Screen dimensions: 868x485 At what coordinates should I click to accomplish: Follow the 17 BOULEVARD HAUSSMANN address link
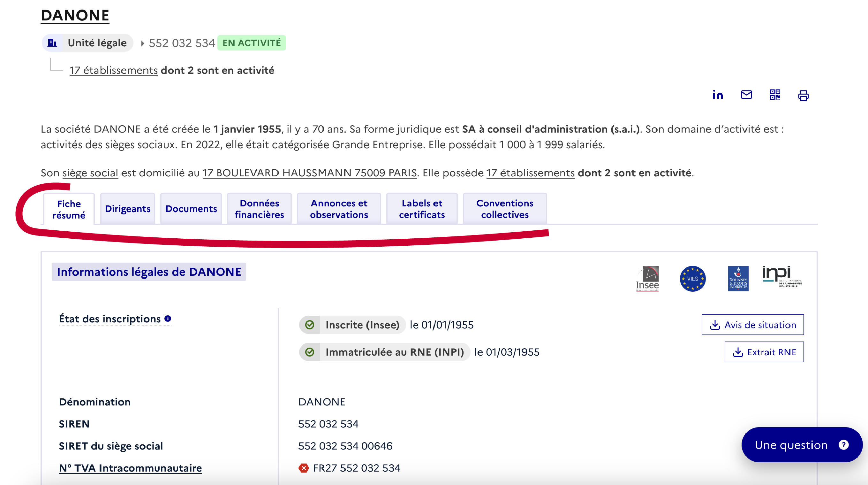coord(309,173)
